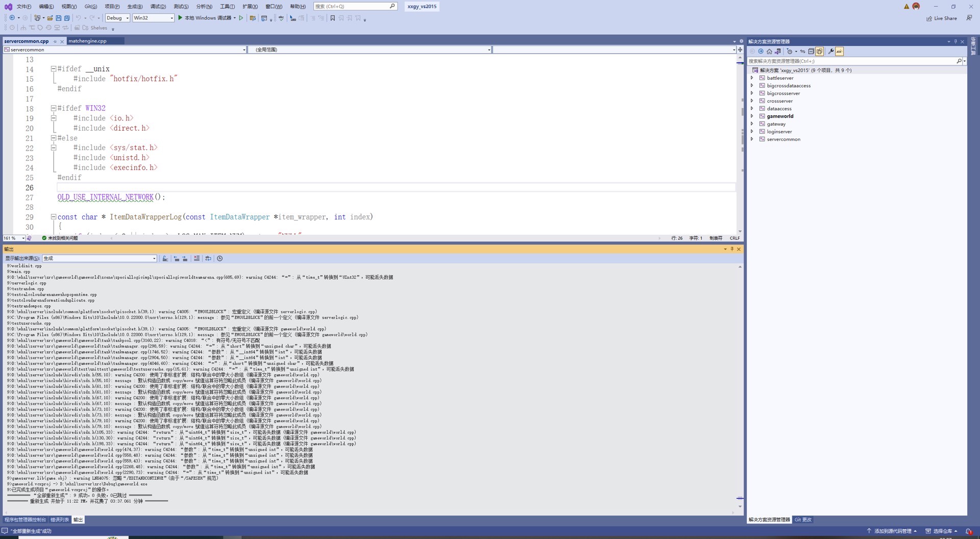
Task: Open the Debug configuration dropdown
Action: point(117,18)
